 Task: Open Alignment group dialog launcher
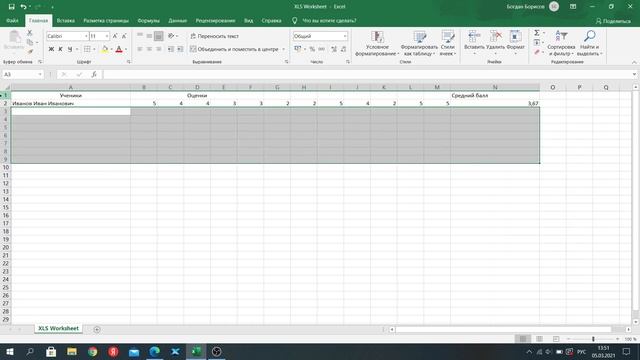click(x=287, y=62)
